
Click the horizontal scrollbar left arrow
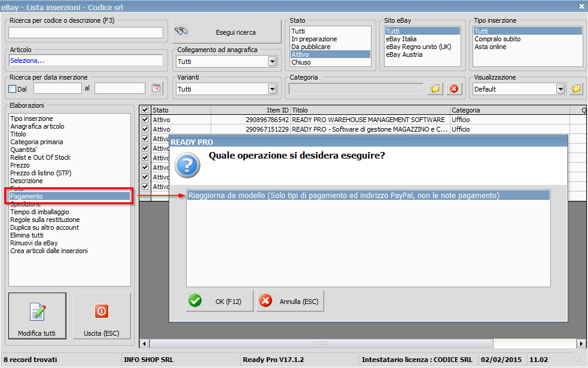[x=144, y=343]
